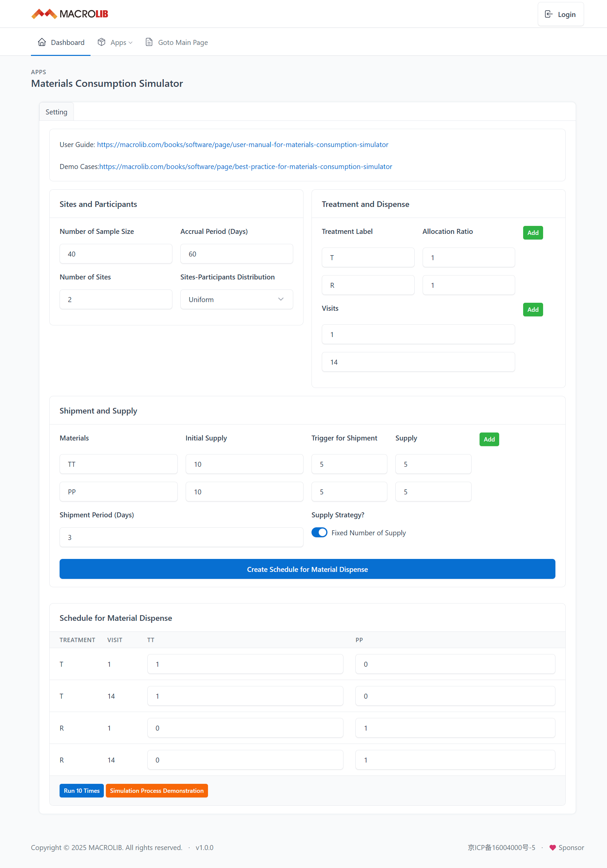
Task: Click the login arrow icon
Action: tap(548, 14)
